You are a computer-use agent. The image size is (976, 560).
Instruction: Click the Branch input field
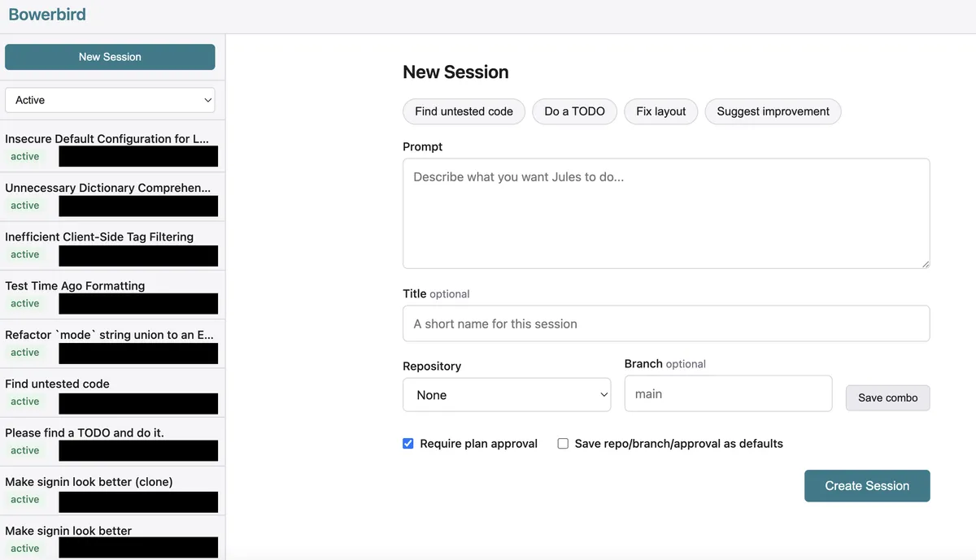pos(727,394)
